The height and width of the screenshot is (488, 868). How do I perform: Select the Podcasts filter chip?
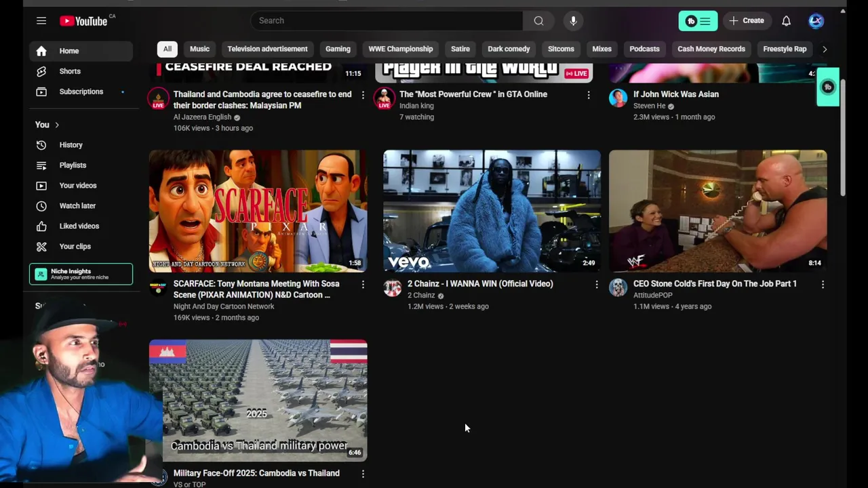(x=644, y=49)
